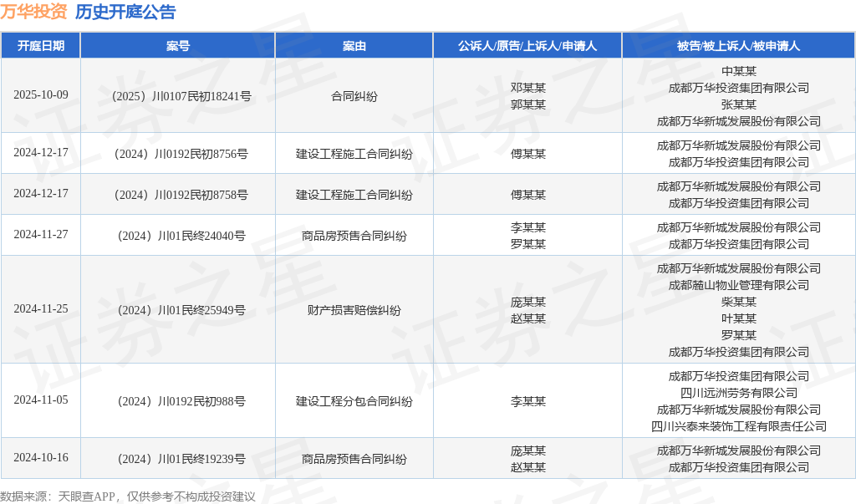Click 成都万华投资集团有限公司 in the 2024-10-16 row
The width and height of the screenshot is (856, 504).
click(739, 467)
